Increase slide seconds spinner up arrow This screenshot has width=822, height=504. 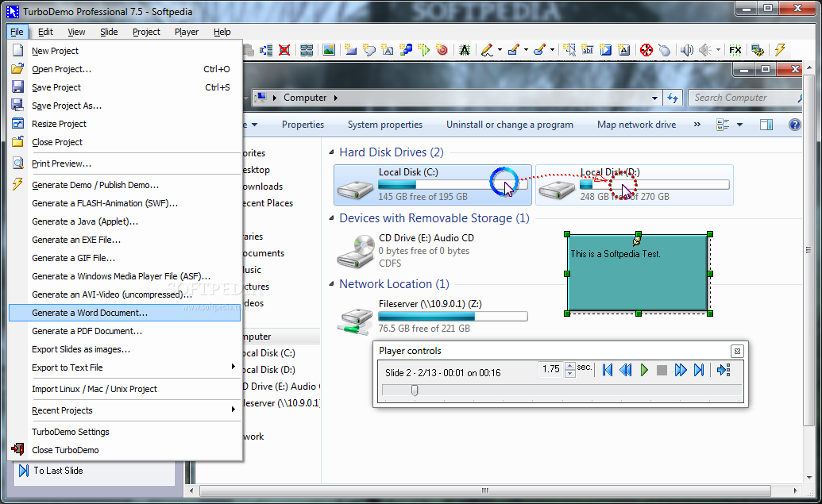[x=570, y=366]
